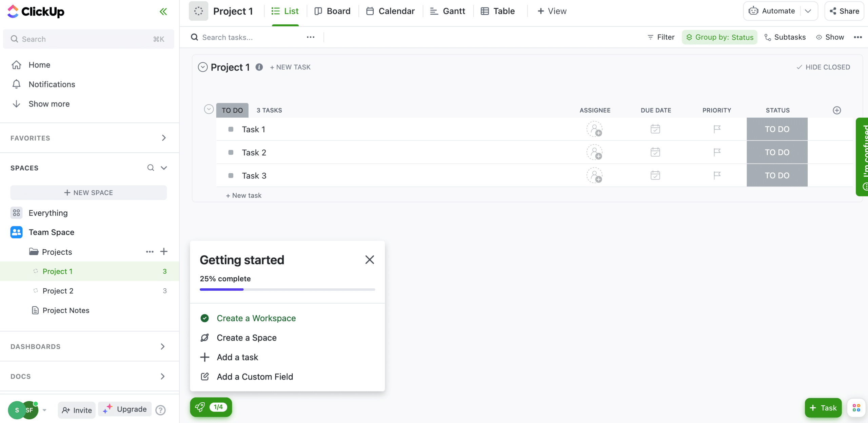Change Task 2 TO DO status swatch
868x423 pixels.
click(x=777, y=152)
